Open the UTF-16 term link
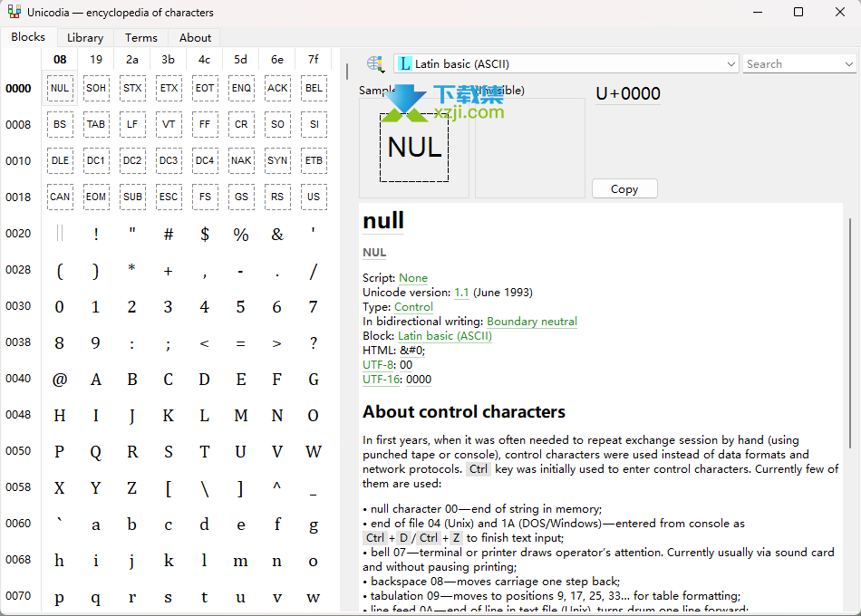861x616 pixels. (381, 380)
